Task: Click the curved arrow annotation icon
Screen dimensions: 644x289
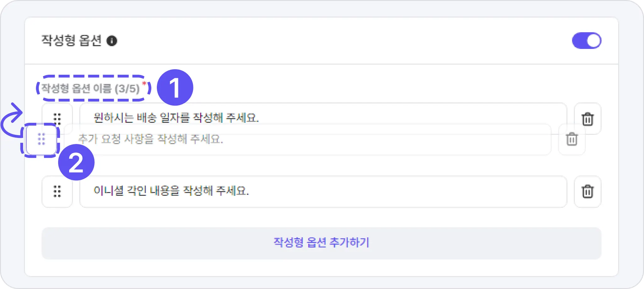Action: 12,120
